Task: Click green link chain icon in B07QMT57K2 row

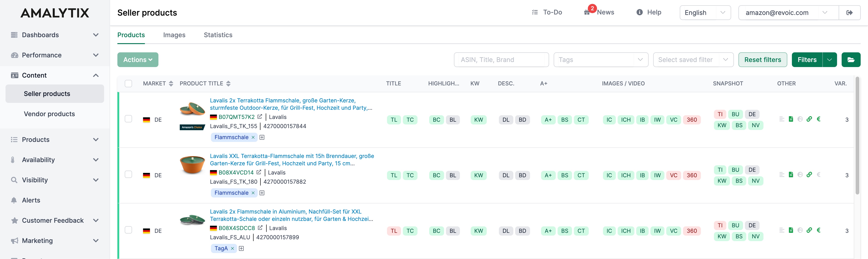Action: pos(809,119)
